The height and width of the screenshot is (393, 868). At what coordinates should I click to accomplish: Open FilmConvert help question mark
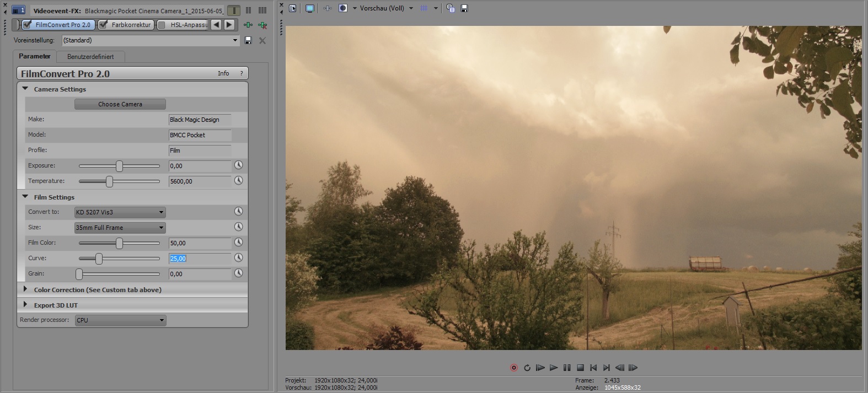click(x=241, y=73)
